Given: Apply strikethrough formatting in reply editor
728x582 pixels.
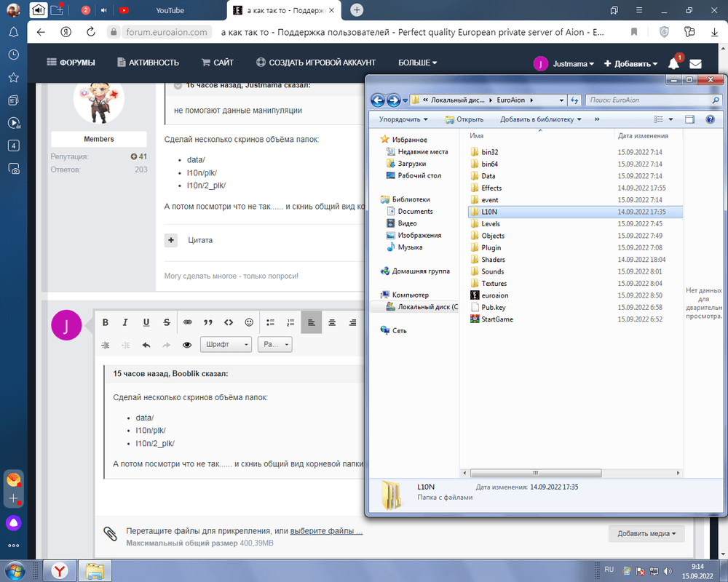Looking at the screenshot, I should coord(167,322).
